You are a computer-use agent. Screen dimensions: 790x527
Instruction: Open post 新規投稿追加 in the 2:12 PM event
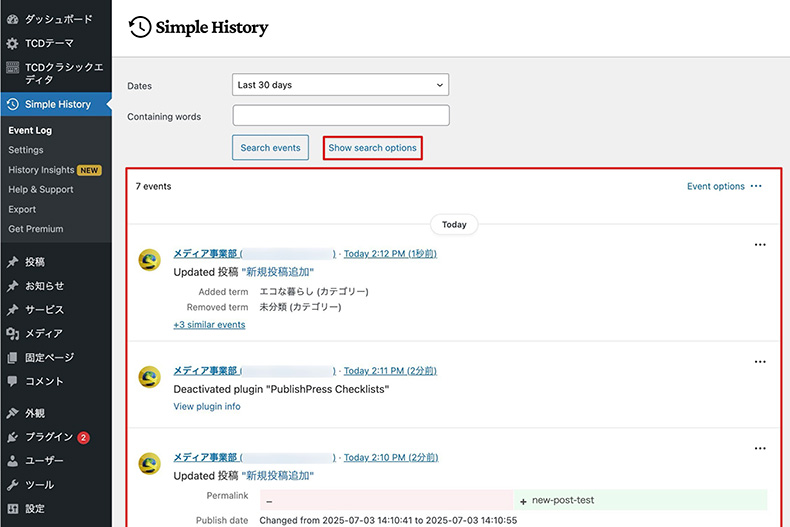point(278,273)
